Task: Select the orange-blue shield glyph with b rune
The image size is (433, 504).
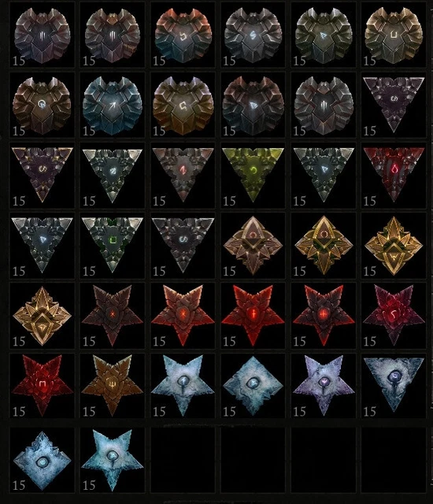Action: [183, 35]
